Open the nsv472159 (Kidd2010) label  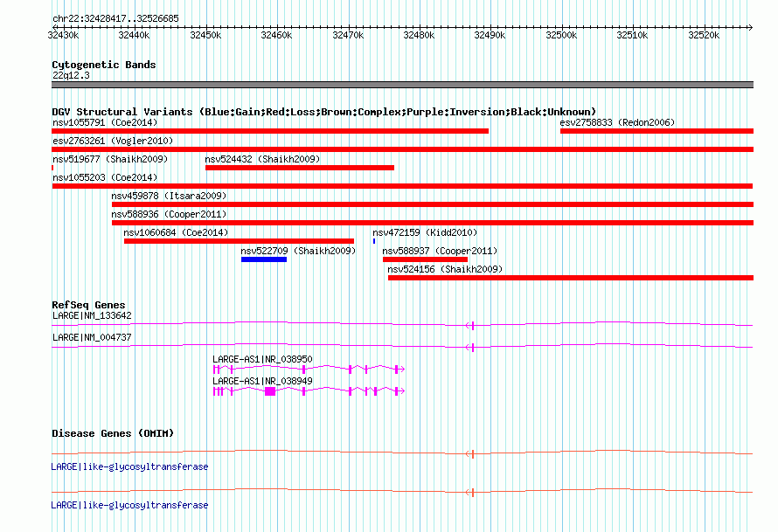(425, 232)
